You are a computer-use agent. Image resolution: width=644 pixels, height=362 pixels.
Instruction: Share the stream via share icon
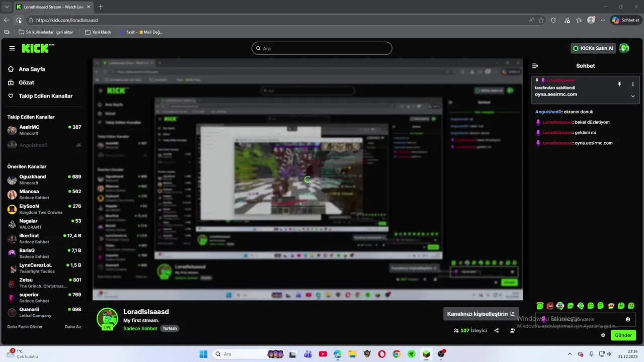pos(497,331)
